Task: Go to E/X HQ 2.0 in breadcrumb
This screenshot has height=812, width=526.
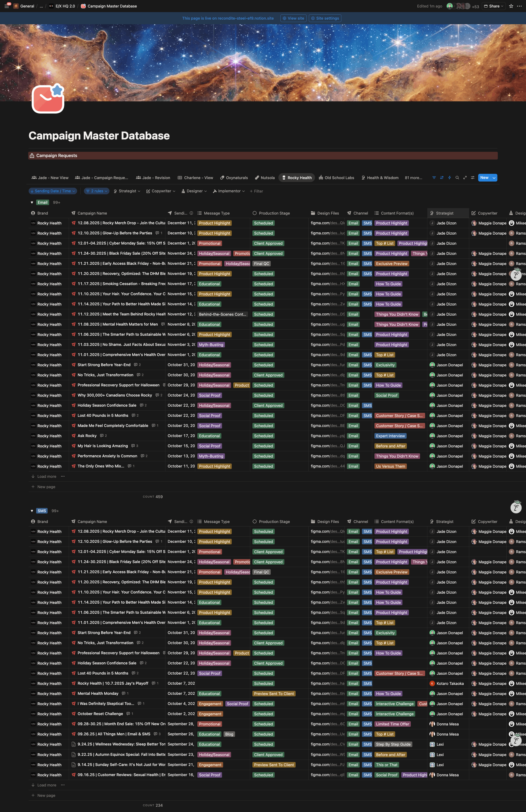Action: [x=62, y=6]
